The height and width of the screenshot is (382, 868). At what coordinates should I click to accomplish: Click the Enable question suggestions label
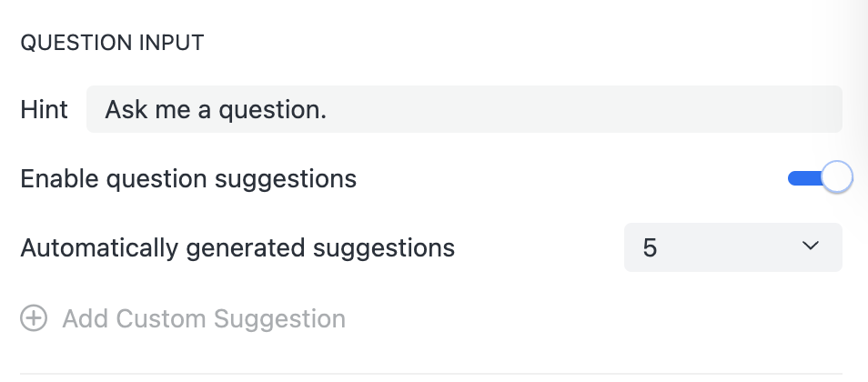(188, 178)
